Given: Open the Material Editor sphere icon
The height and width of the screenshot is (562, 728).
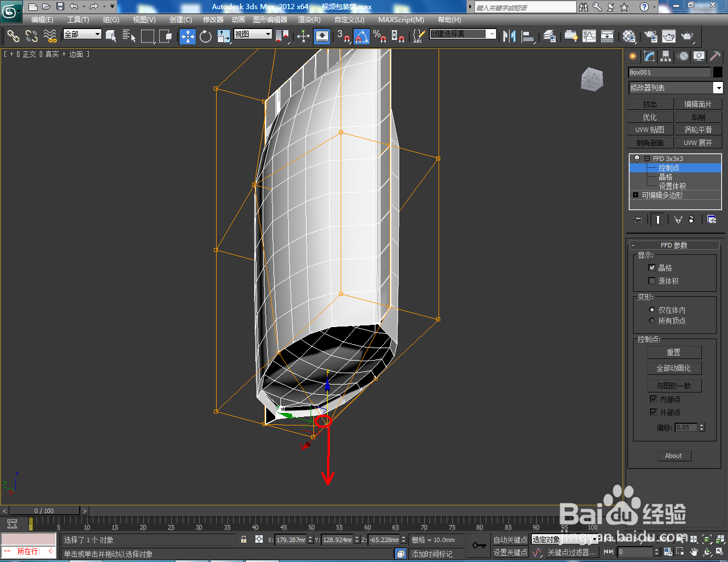Looking at the screenshot, I should 629,36.
